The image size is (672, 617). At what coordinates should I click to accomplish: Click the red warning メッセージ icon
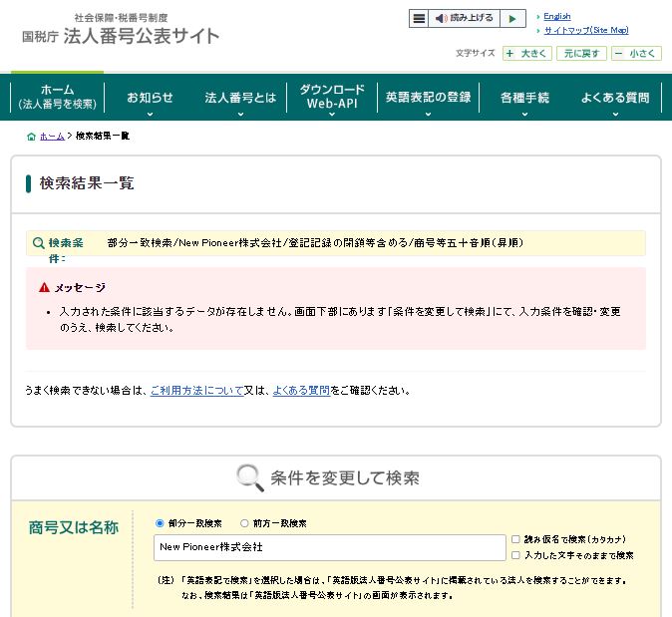[x=44, y=287]
